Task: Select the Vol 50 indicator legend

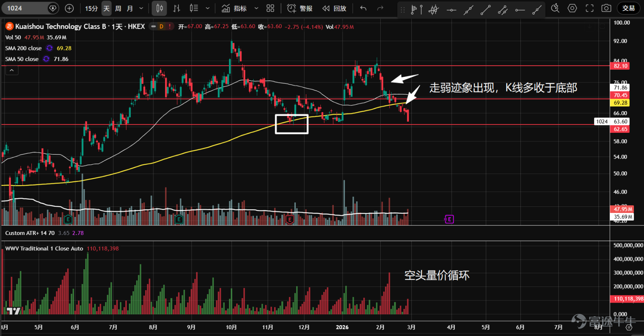Action: 13,37
